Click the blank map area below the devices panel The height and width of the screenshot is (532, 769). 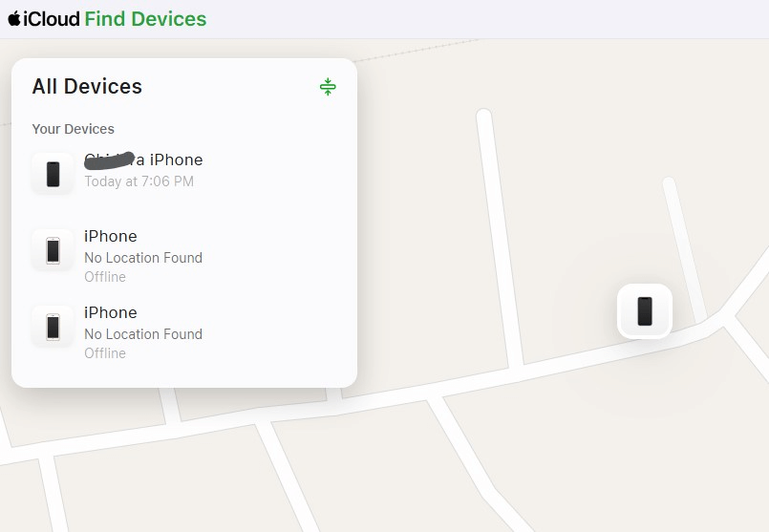click(x=143, y=478)
